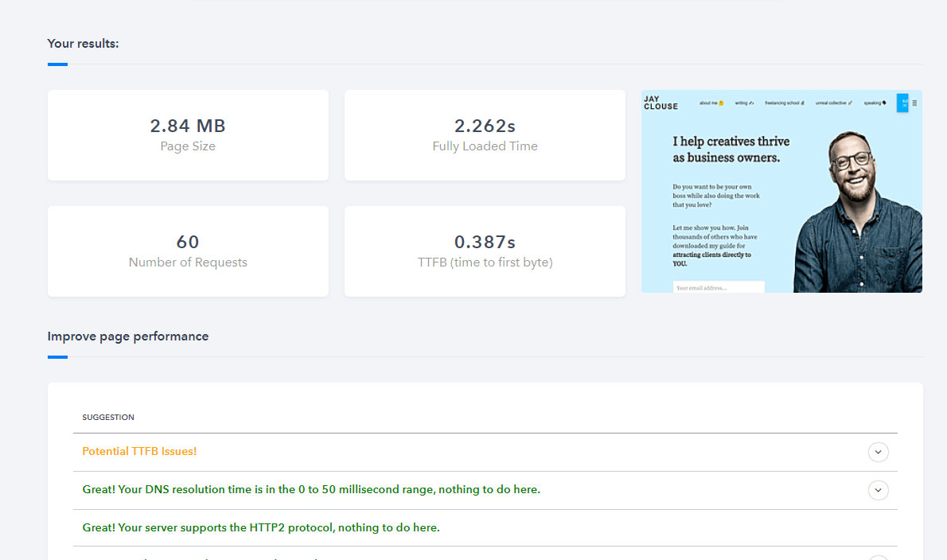947x560 pixels.
Task: Expand the DNS resolution time suggestion
Action: [x=878, y=490]
